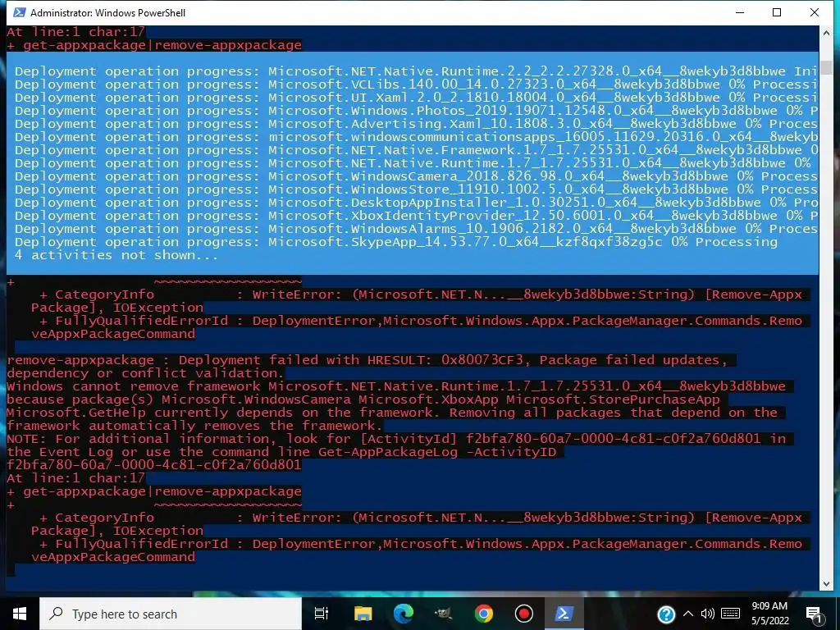Click the 'Get-AppPackageLog -ActivityID' command text

pos(437,452)
